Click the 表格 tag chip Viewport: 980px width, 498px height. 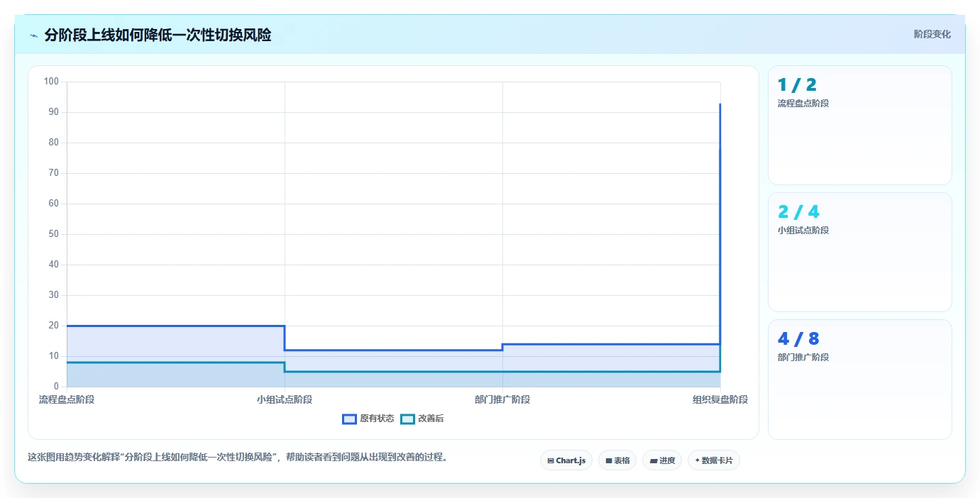pos(617,460)
